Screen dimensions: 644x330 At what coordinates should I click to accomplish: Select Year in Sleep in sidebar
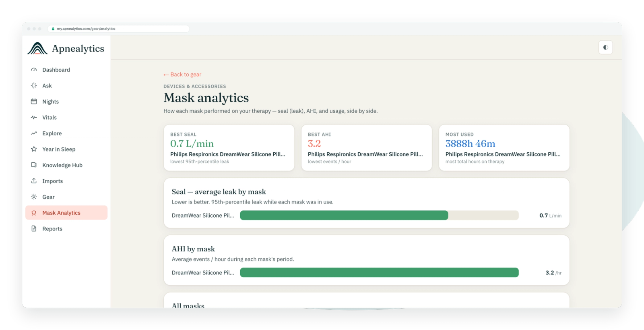(x=66, y=149)
